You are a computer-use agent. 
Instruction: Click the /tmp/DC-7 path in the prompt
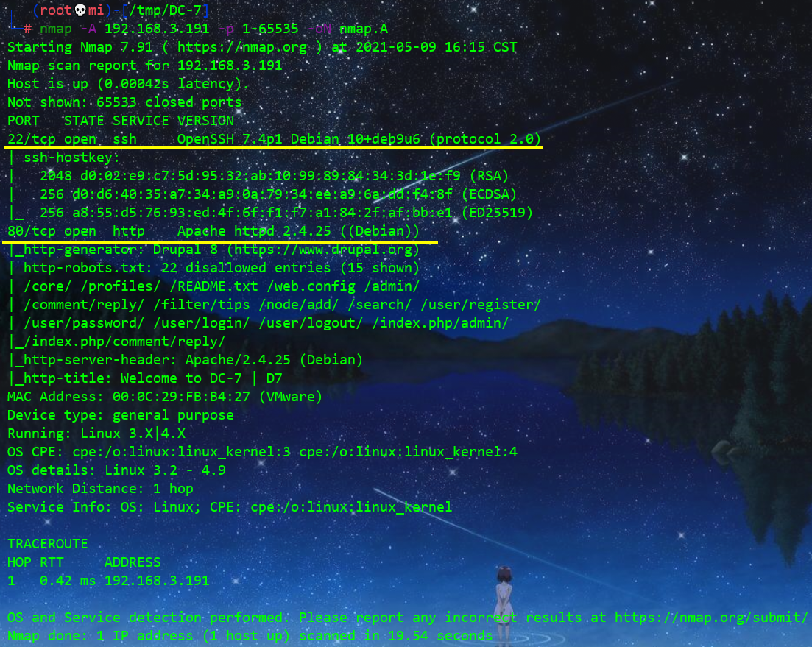tap(169, 10)
